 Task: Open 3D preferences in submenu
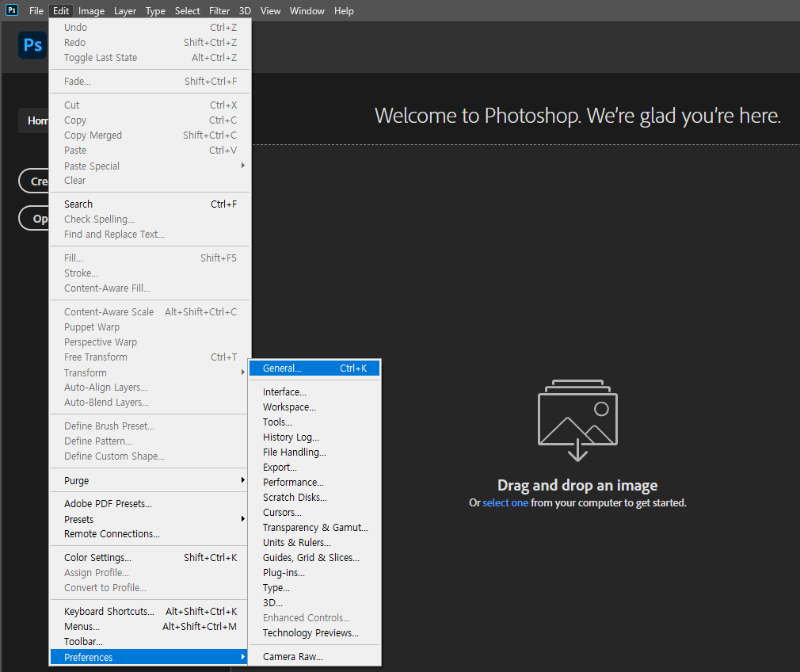coord(314,602)
